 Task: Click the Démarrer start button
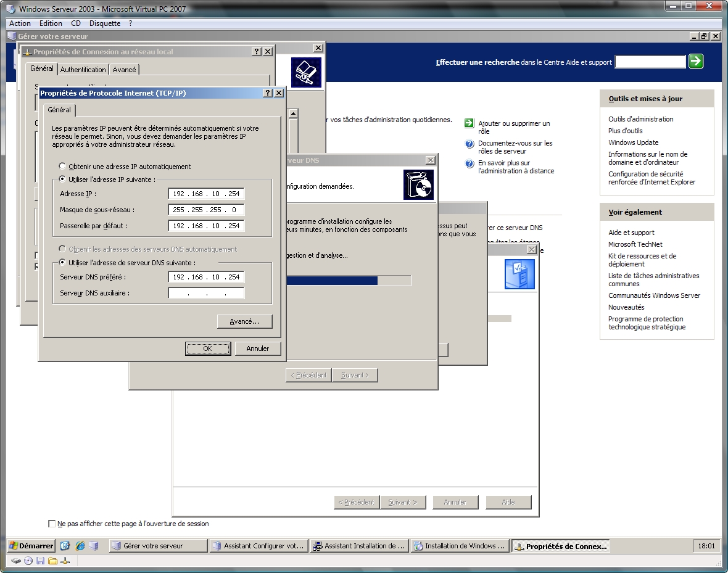(31, 546)
